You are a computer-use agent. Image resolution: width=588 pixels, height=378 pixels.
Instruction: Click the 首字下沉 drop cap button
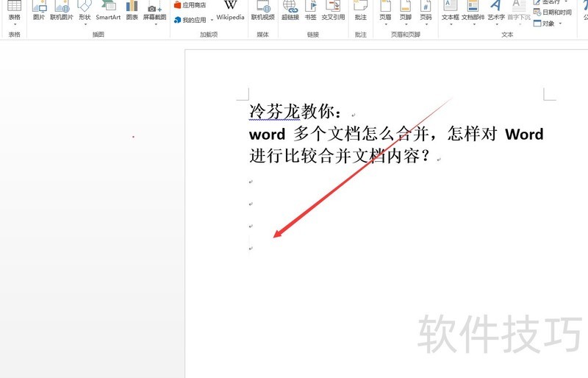point(519,13)
